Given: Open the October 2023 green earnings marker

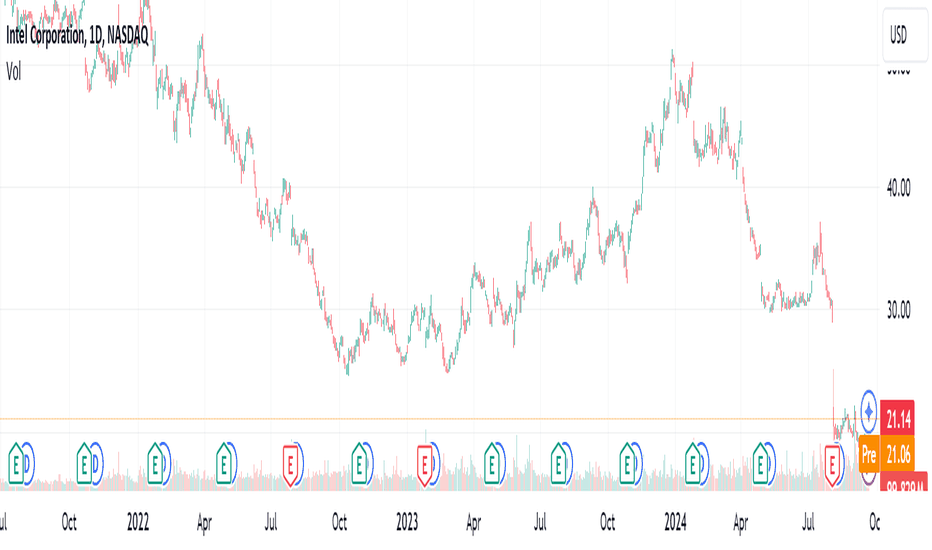Looking at the screenshot, I should point(627,464).
